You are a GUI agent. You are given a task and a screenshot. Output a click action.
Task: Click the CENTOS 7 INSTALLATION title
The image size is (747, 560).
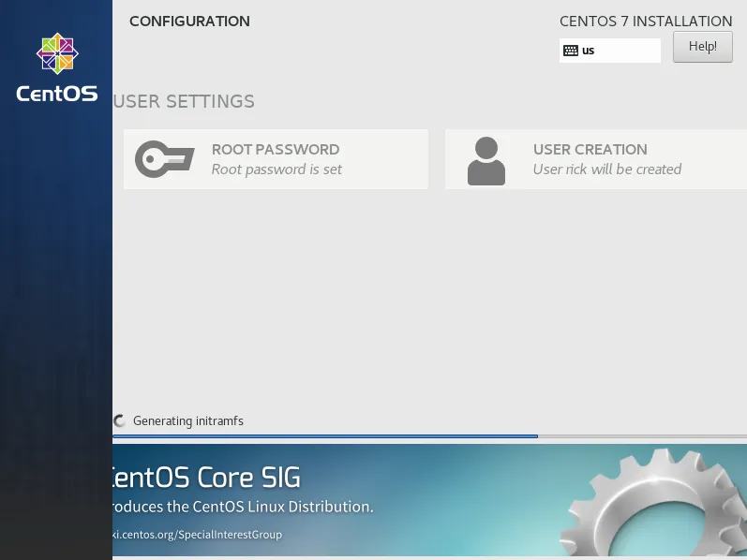646,21
